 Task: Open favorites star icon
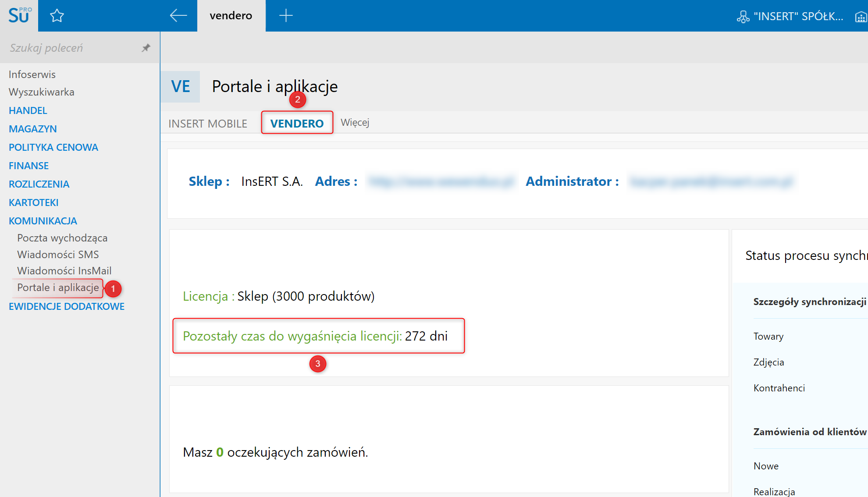(57, 16)
